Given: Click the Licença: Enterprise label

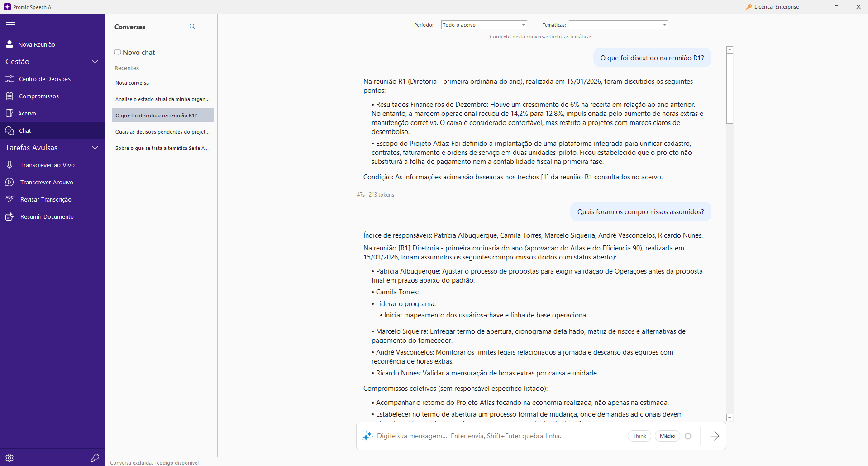Looking at the screenshot, I should [x=773, y=7].
